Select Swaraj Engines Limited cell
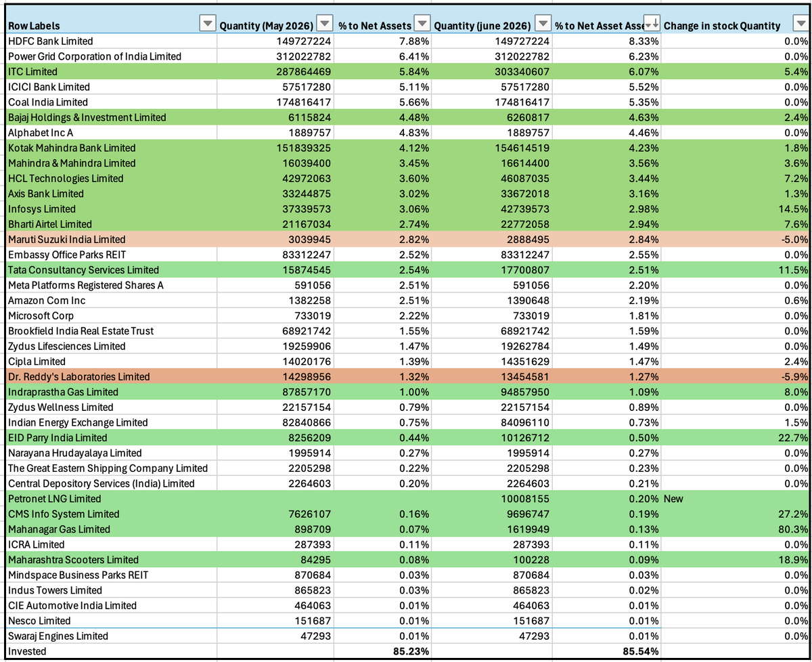Image resolution: width=812 pixels, height=662 pixels. point(110,636)
